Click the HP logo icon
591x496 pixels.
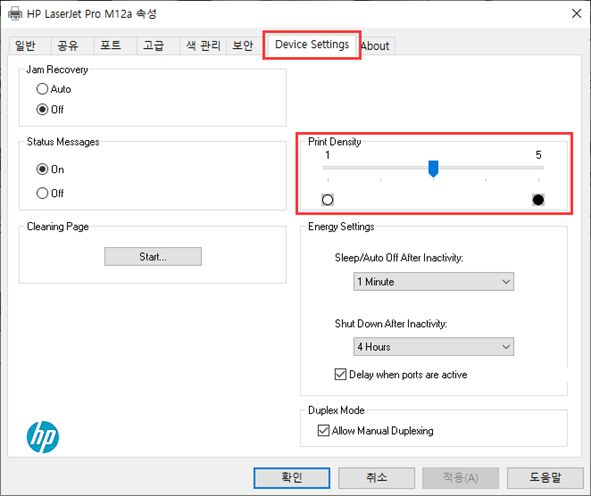[x=43, y=437]
